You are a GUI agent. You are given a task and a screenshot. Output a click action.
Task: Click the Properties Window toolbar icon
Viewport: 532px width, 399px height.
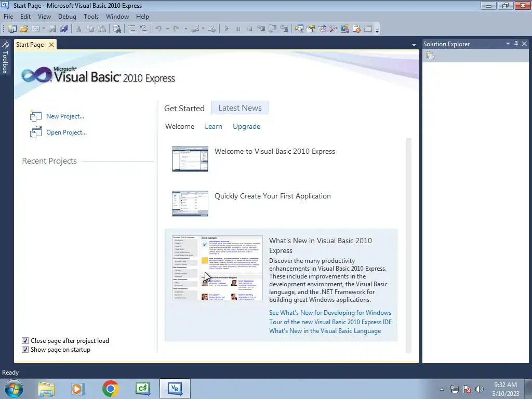click(x=311, y=29)
